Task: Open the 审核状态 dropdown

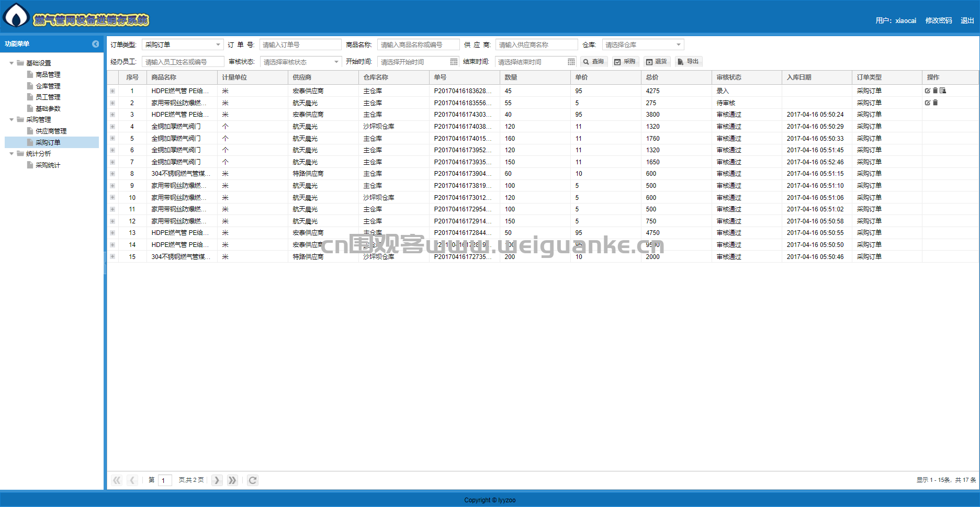Action: point(336,62)
